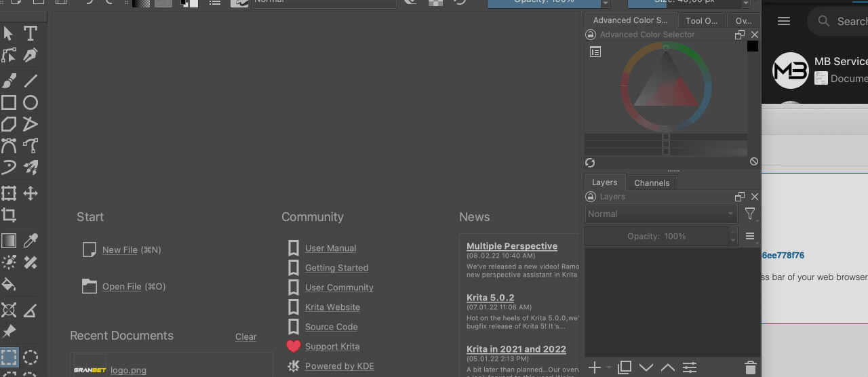This screenshot has width=868, height=377.
Task: Delete the layer with the trash icon
Action: tap(750, 368)
